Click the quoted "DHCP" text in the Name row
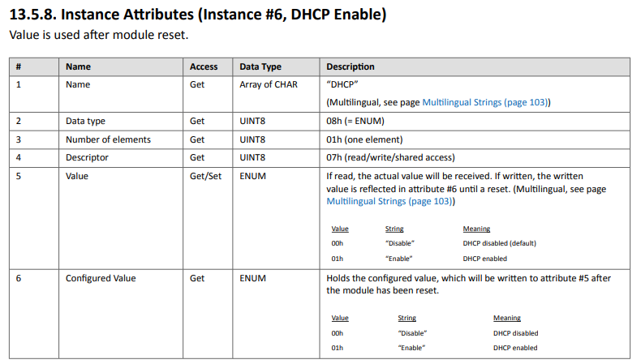This screenshot has width=641, height=364. pos(342,85)
